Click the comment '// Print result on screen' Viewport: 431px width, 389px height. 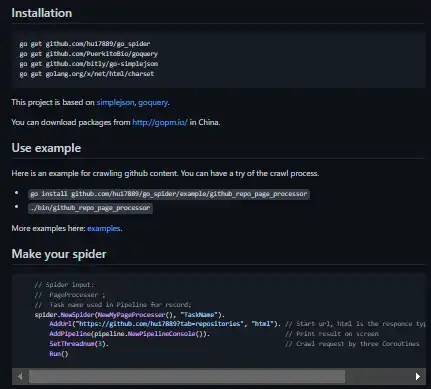(332, 334)
